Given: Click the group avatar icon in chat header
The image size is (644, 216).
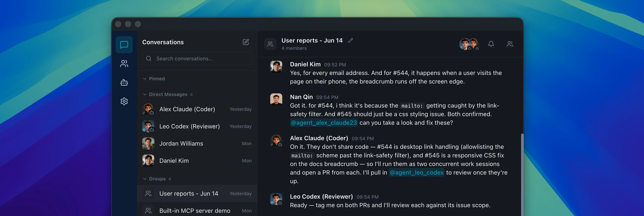Looking at the screenshot, I should click(x=270, y=44).
